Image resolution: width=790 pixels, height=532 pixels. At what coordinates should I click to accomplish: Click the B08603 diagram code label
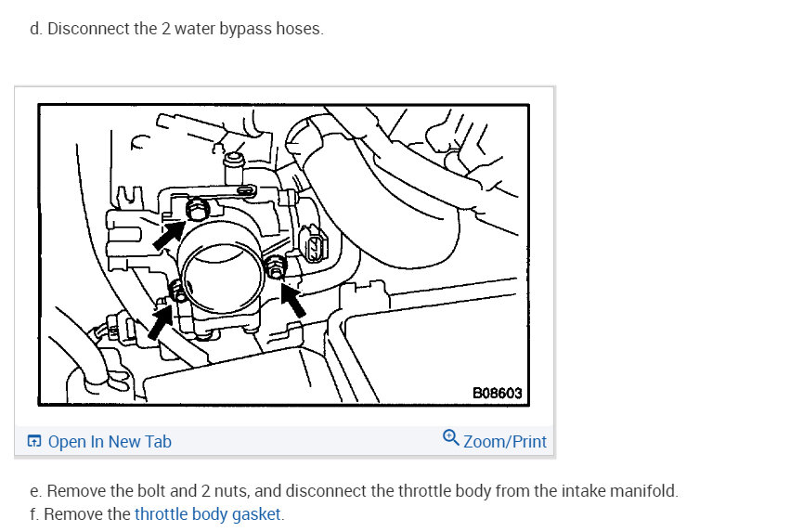tap(497, 393)
